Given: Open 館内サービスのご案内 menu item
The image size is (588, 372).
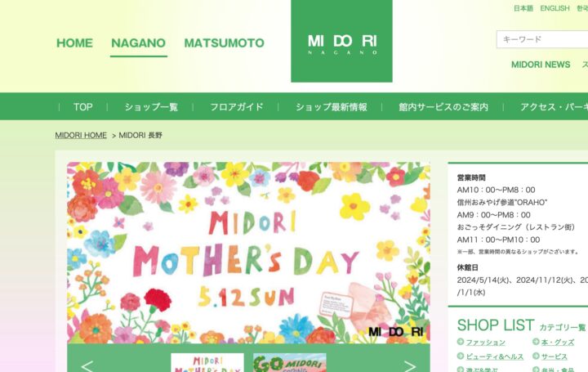Looking at the screenshot, I should pos(443,107).
